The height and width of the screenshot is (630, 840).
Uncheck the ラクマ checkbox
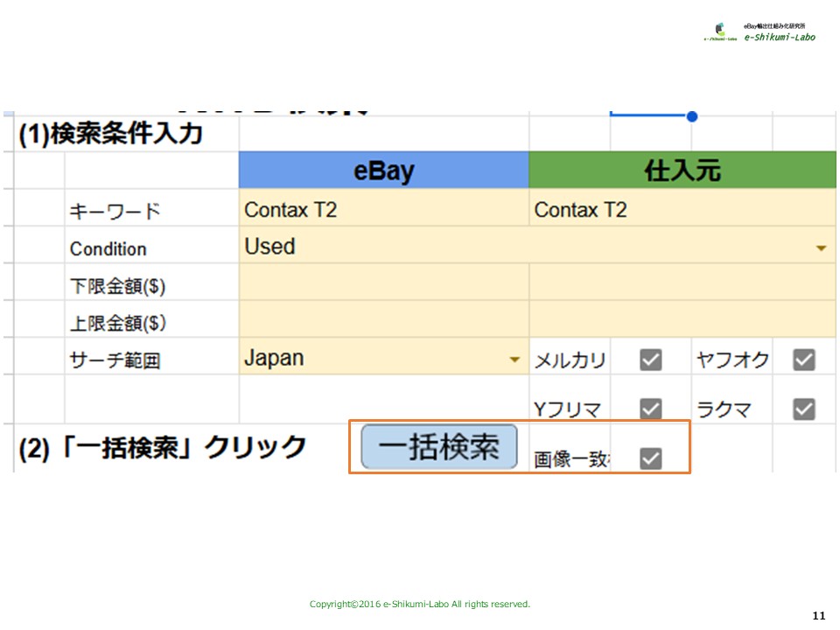[804, 409]
